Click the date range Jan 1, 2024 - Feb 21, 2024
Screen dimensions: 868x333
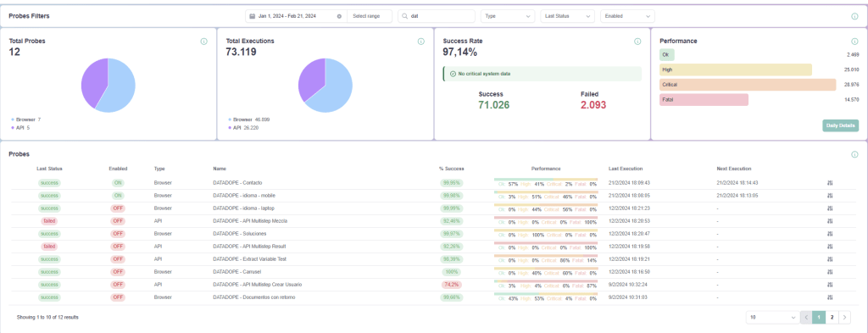287,16
